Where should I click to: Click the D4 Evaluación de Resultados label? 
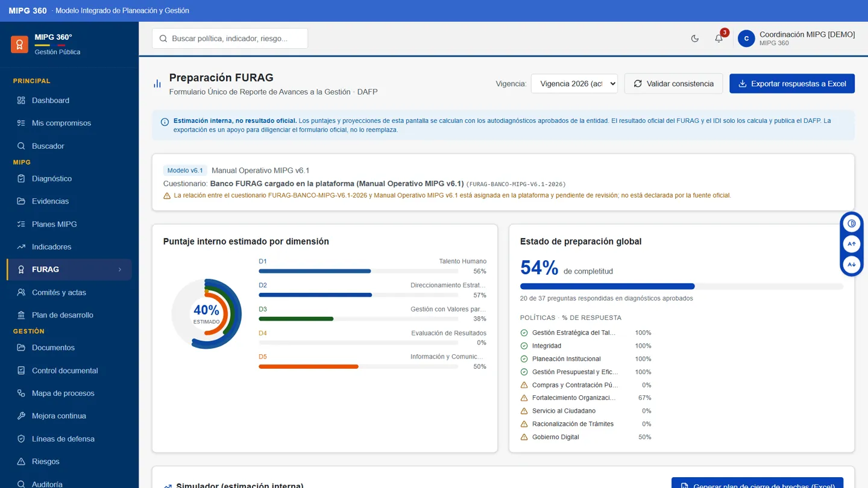[448, 333]
